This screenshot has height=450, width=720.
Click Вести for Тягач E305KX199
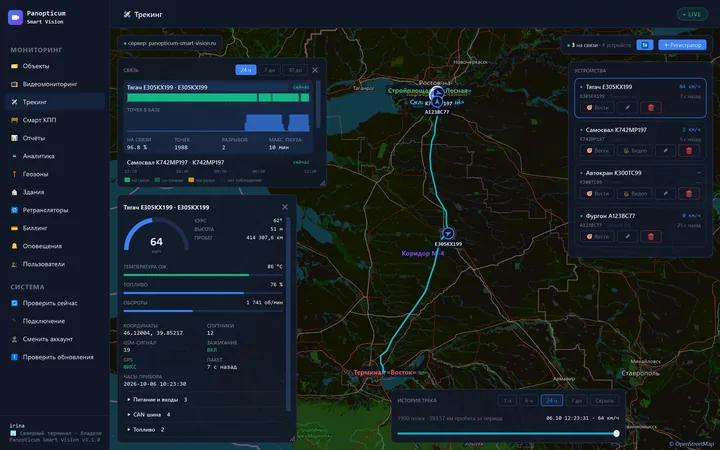click(597, 107)
